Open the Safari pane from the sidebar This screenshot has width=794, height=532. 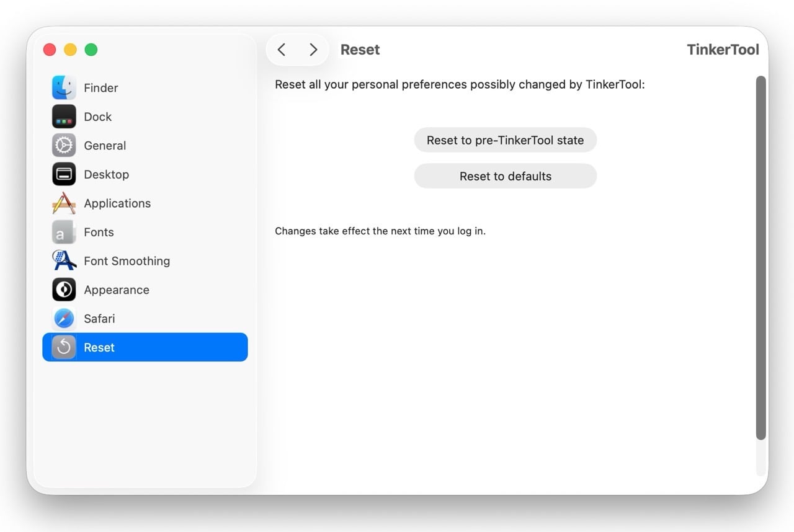99,318
